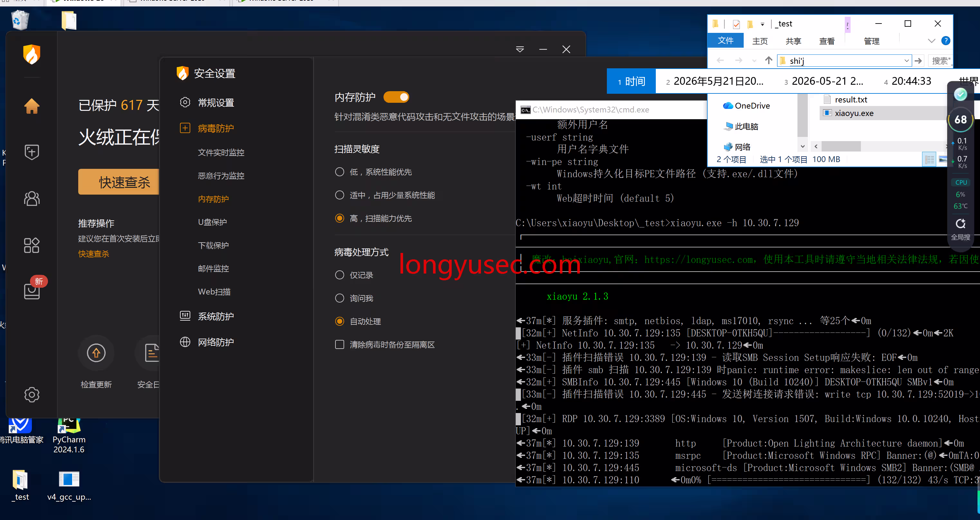Click the cmd.exe window title icon
Image resolution: width=980 pixels, height=520 pixels.
tap(525, 110)
